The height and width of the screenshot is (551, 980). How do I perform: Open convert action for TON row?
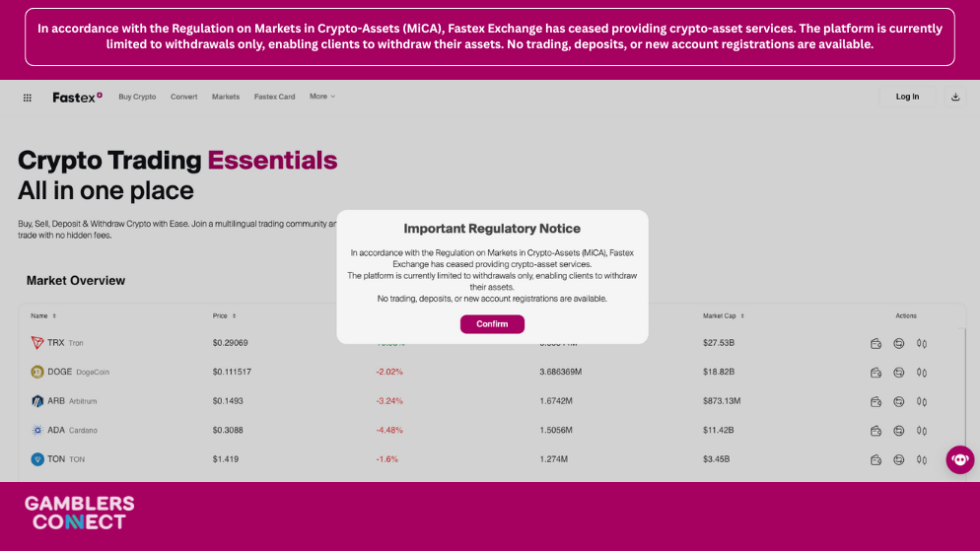click(899, 459)
